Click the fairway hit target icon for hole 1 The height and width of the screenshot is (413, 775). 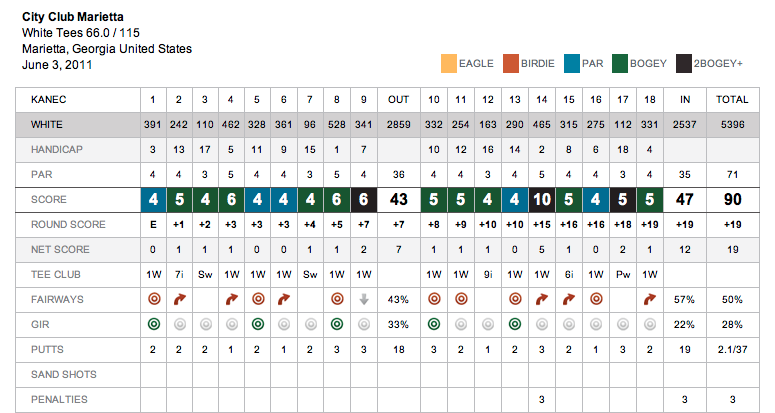click(x=153, y=298)
